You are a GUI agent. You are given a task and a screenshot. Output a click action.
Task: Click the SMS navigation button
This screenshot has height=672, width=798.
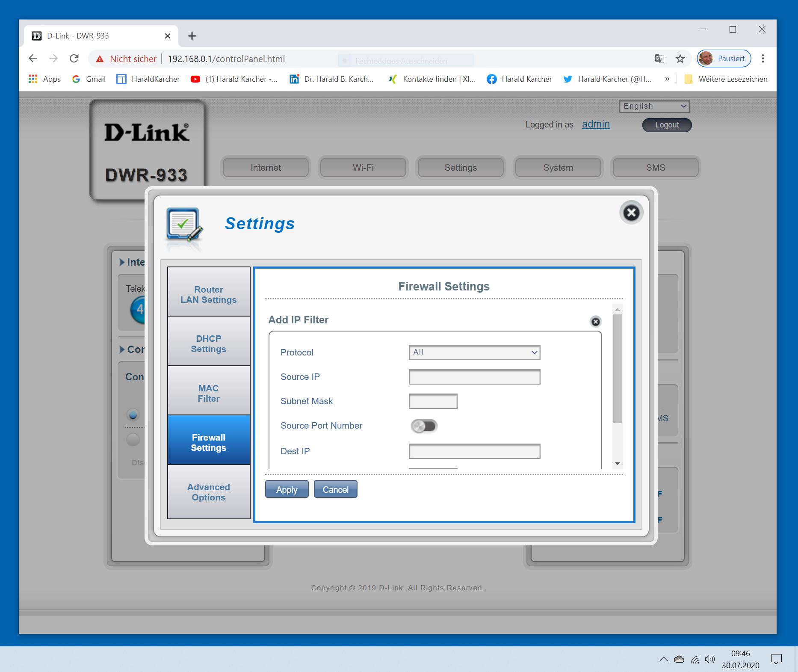pyautogui.click(x=656, y=167)
